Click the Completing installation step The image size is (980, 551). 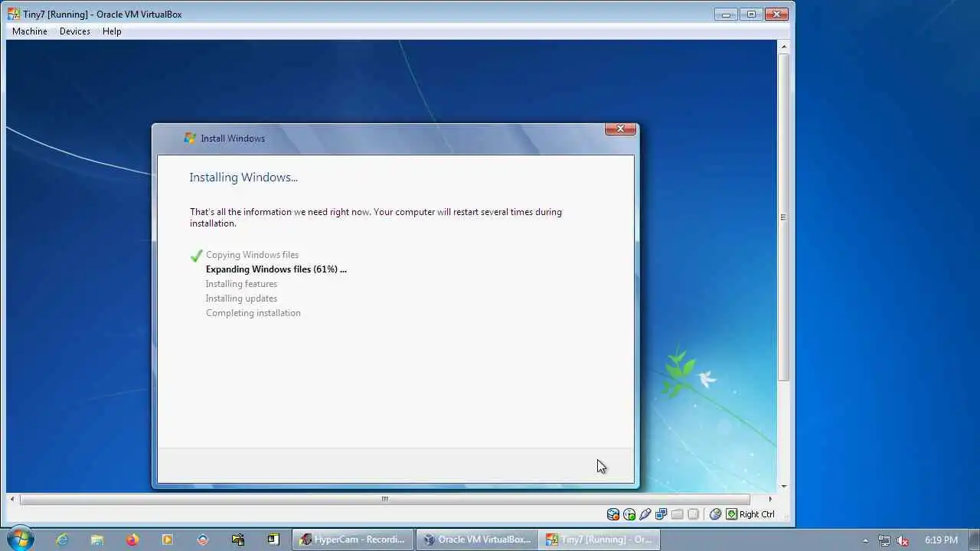[253, 313]
